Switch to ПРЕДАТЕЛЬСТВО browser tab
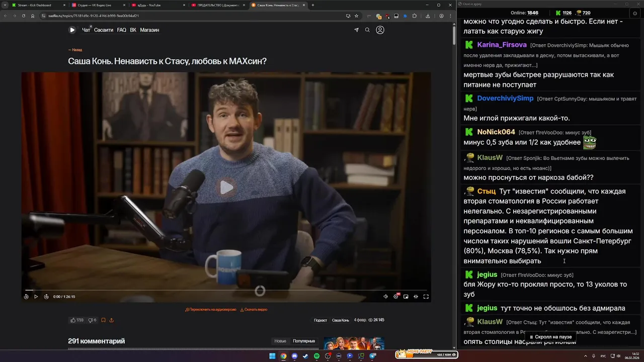Viewport: 644px width, 362px height. point(217,5)
